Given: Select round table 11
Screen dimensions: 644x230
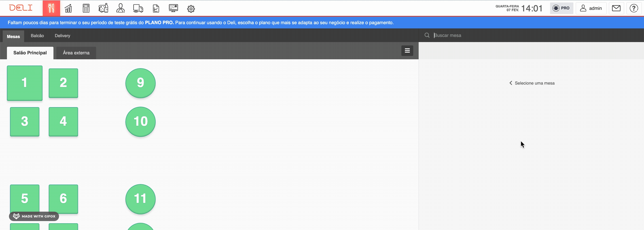Looking at the screenshot, I should (x=140, y=199).
